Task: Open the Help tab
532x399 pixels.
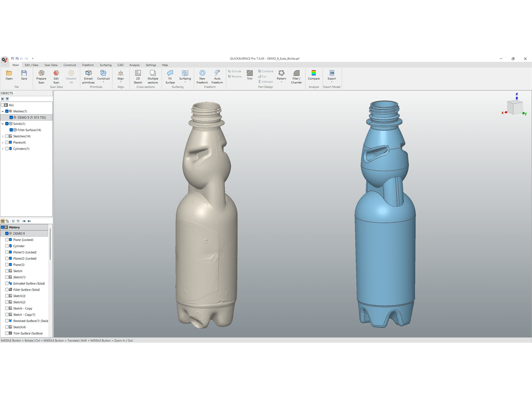Action: 165,65
